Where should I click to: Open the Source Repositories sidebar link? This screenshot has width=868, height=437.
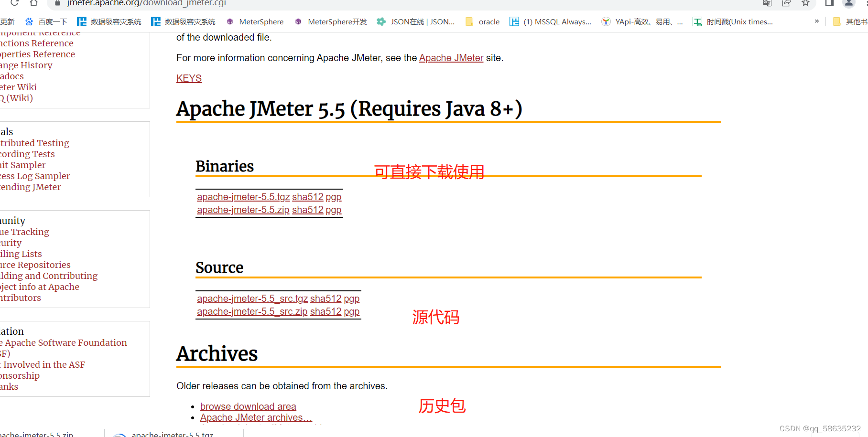35,265
